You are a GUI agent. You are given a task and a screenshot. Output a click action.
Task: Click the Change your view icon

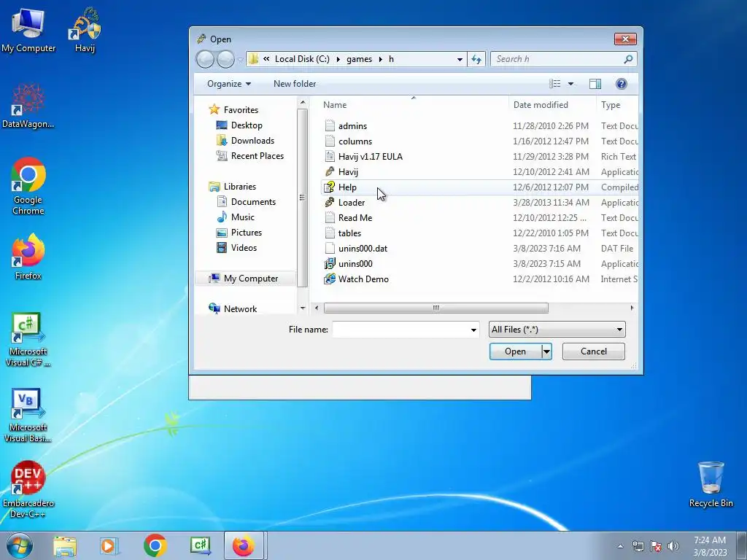click(x=555, y=84)
